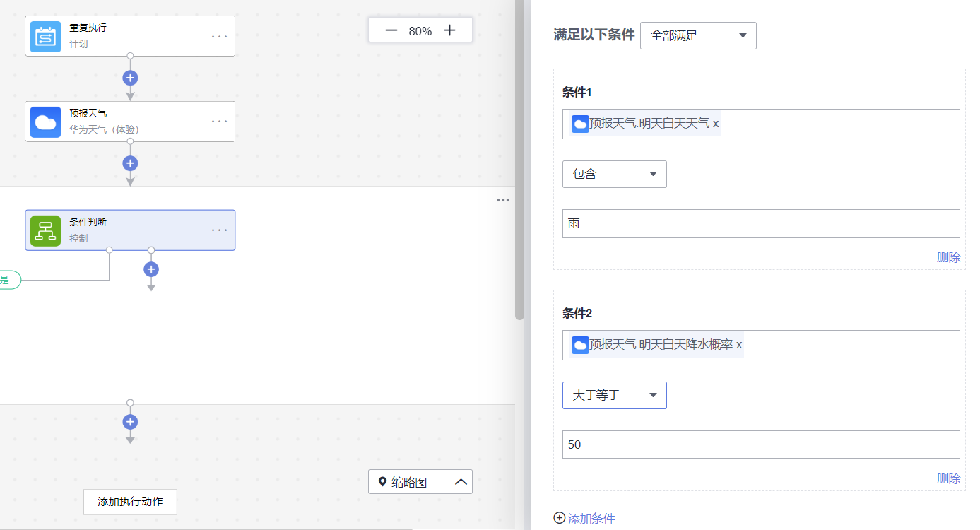Screen dimensions: 980x530
Task: Add step under 条件判断 branch
Action: (150, 269)
